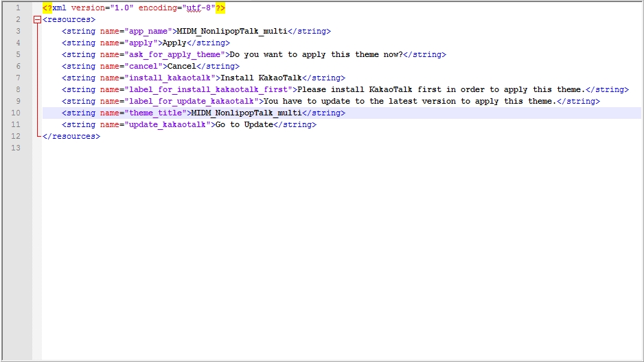Click the closing resources tag on line 12

(71, 136)
